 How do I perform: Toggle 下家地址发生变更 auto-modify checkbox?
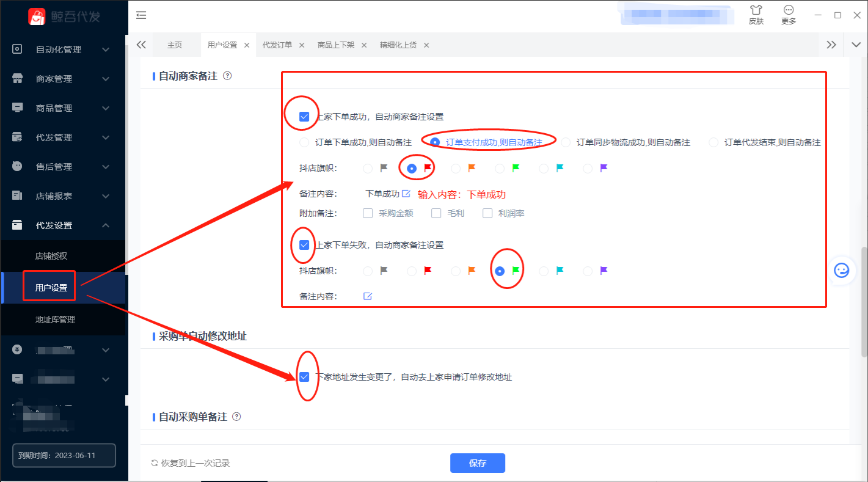[304, 377]
